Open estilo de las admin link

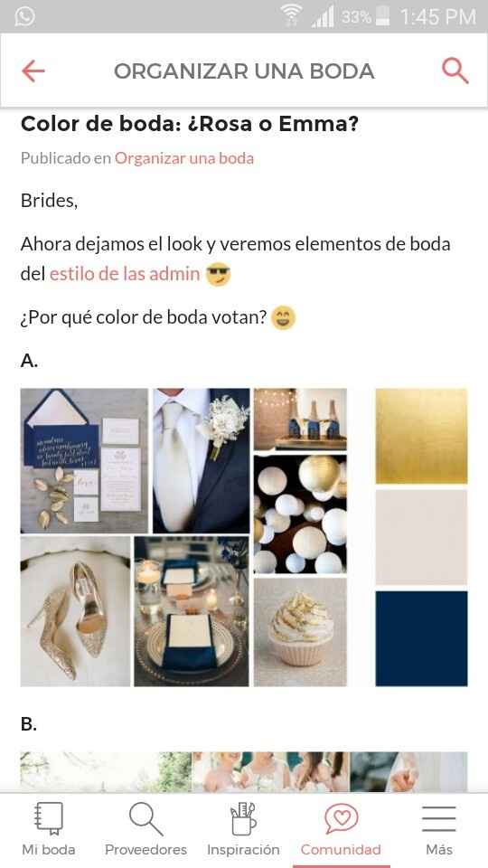click(125, 273)
